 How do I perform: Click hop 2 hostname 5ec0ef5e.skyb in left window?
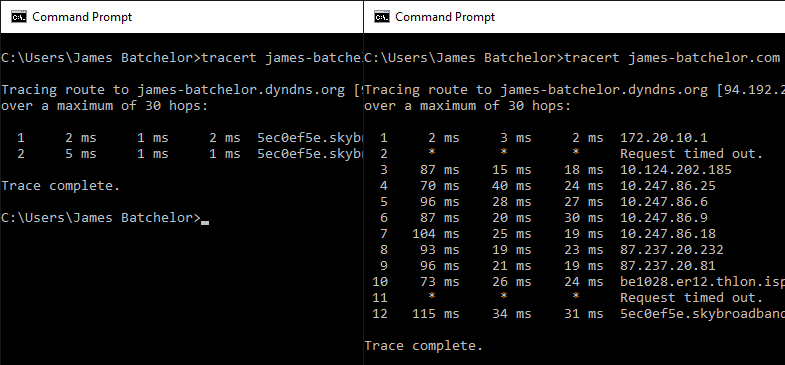310,154
